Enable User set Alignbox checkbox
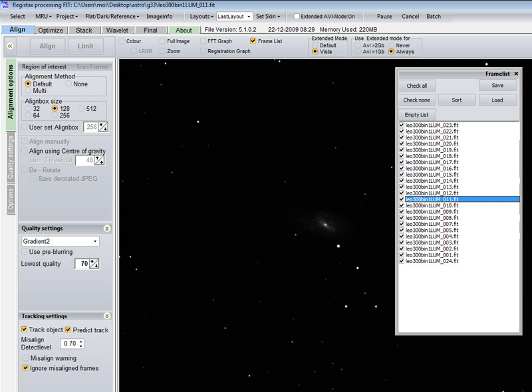The width and height of the screenshot is (532, 392). 25,127
